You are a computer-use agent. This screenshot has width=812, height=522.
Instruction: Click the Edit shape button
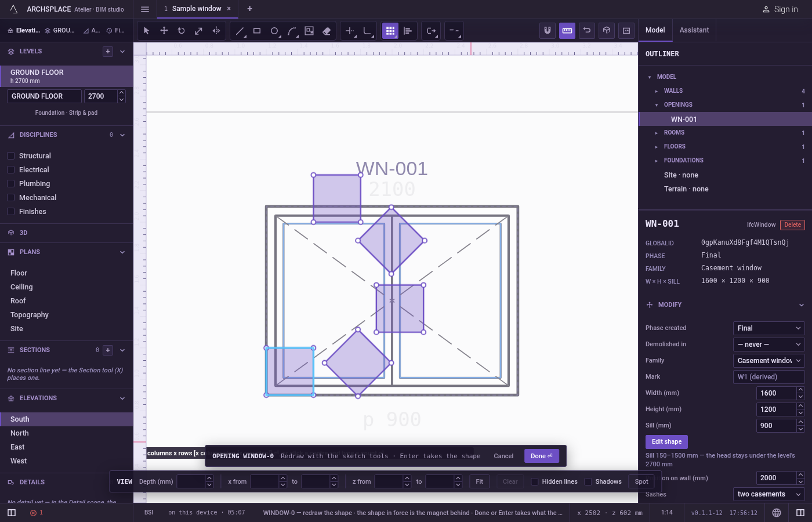click(666, 442)
